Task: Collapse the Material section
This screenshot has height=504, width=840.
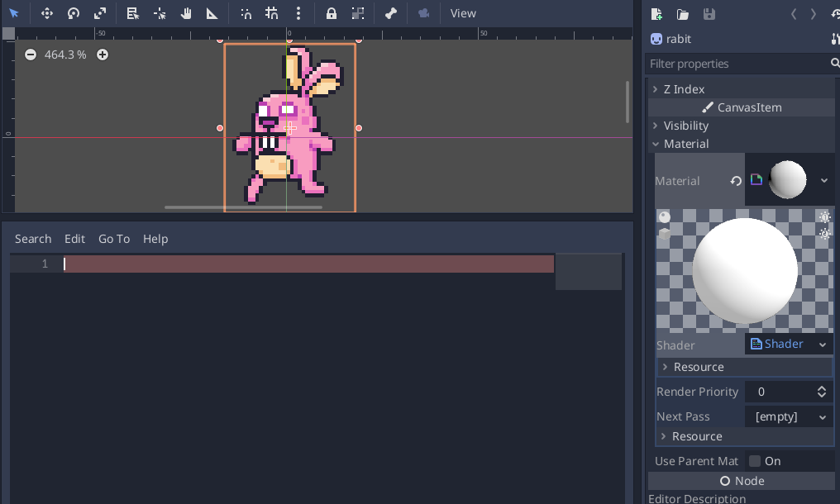Action: coord(685,144)
